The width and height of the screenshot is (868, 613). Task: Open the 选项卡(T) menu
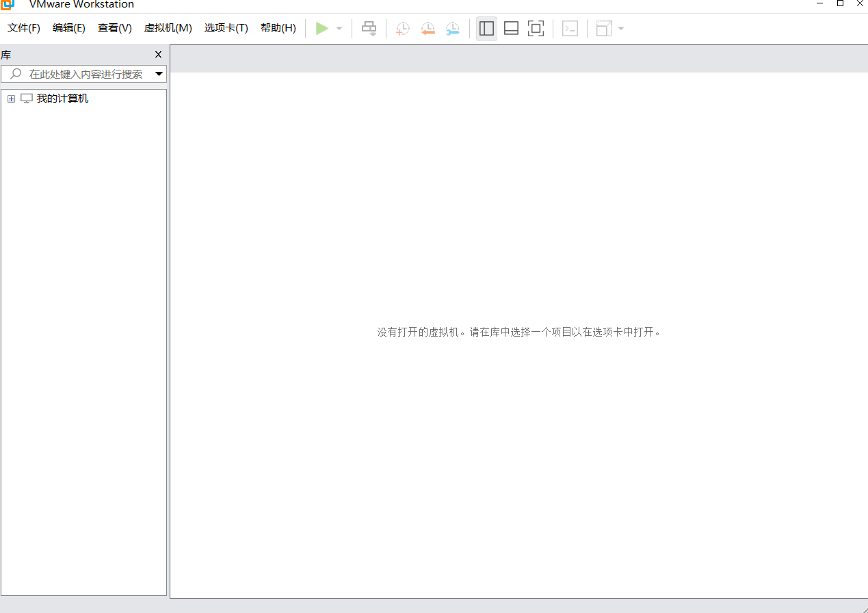pyautogui.click(x=226, y=28)
